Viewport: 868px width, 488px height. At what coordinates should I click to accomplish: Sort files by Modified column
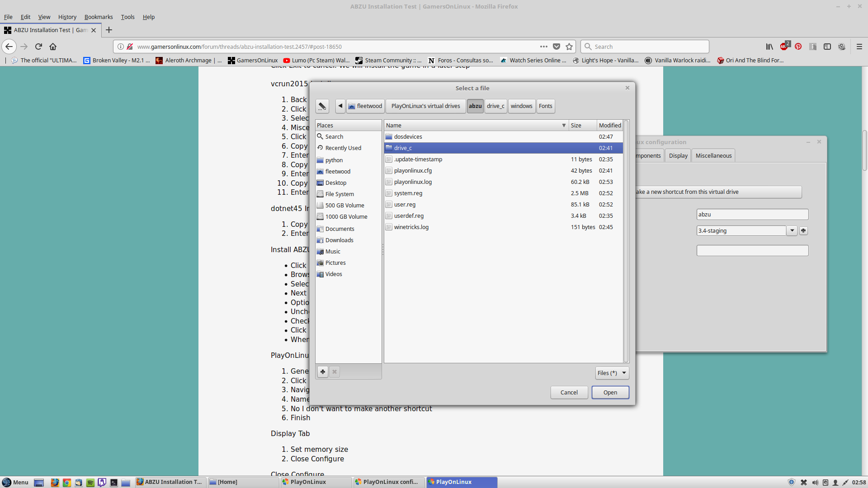[610, 125]
